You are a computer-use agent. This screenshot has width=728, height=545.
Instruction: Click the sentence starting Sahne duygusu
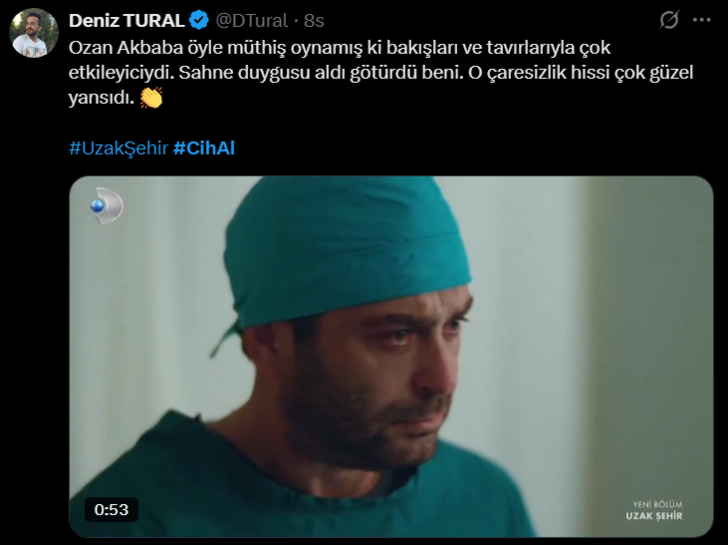point(321,73)
